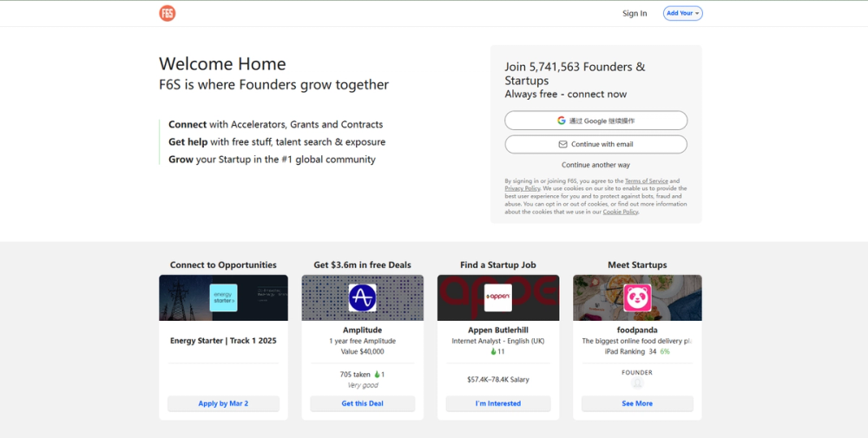Click the Energy Starter logo thumbnail
Viewport: 868px width, 438px height.
pos(223,297)
